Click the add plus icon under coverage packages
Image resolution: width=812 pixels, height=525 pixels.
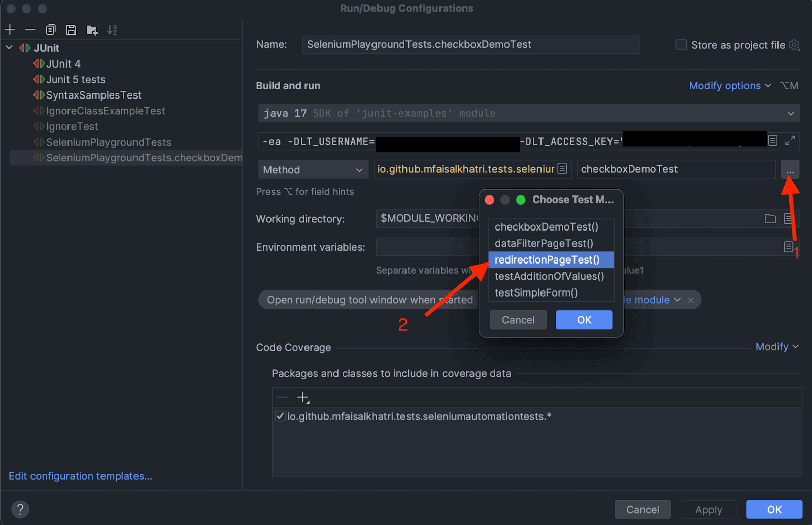[303, 398]
